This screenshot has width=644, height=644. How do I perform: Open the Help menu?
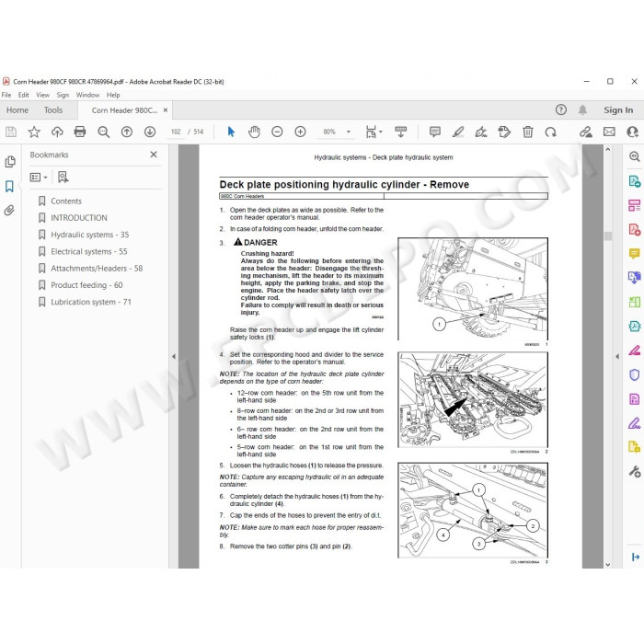[113, 95]
